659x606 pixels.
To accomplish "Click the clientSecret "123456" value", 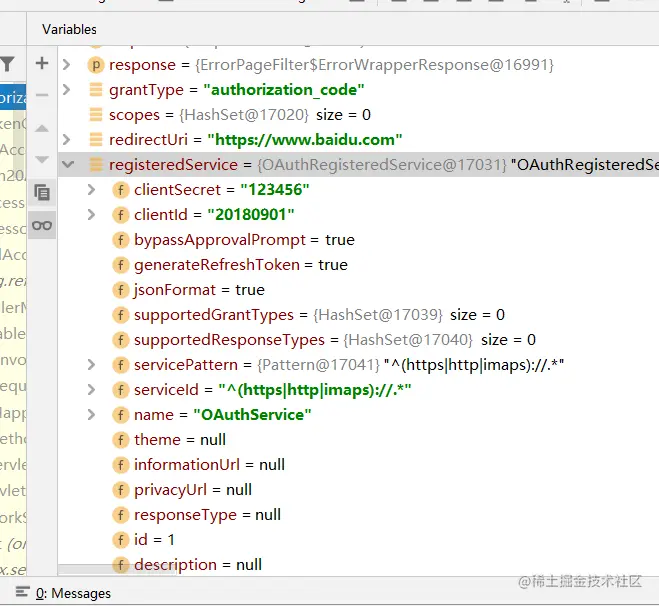I will tap(275, 190).
